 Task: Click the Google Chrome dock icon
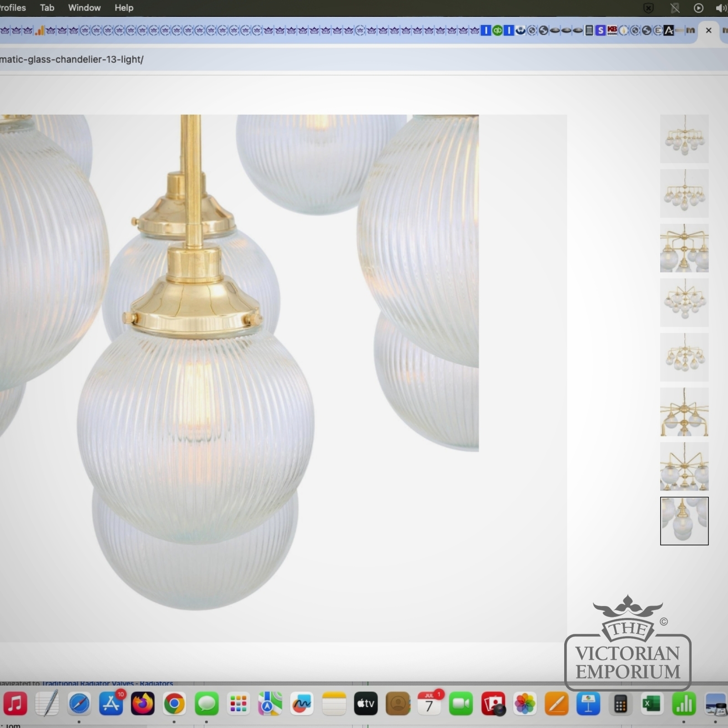pos(175,704)
